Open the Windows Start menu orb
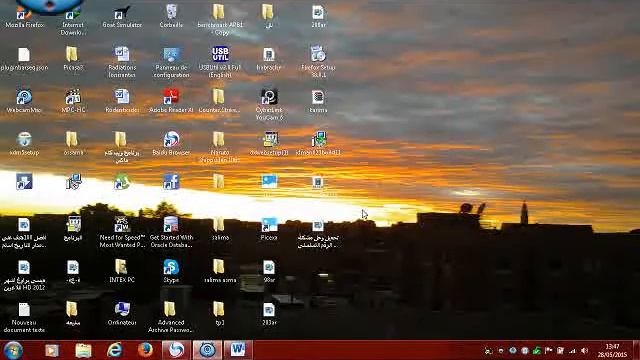 [13, 350]
